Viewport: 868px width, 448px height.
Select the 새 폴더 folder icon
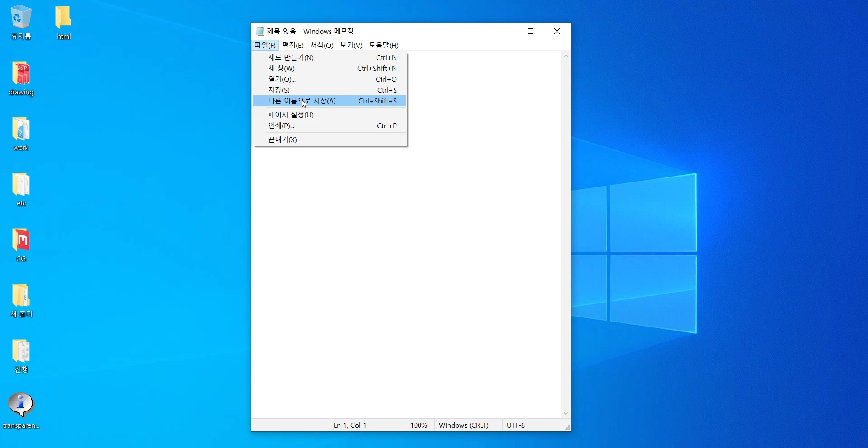(x=21, y=301)
